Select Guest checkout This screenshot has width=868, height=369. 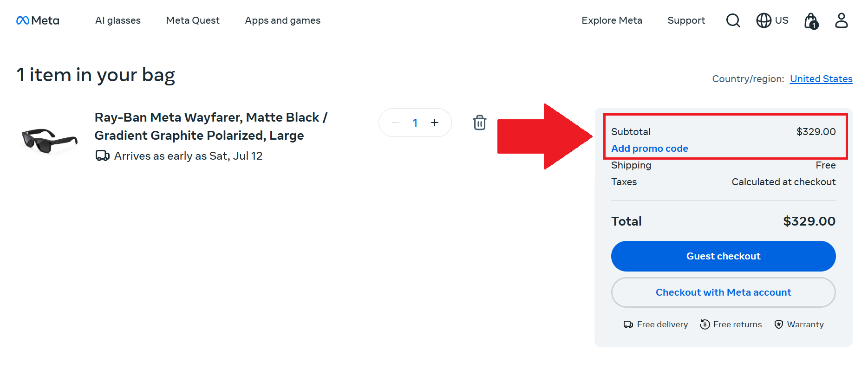[723, 256]
